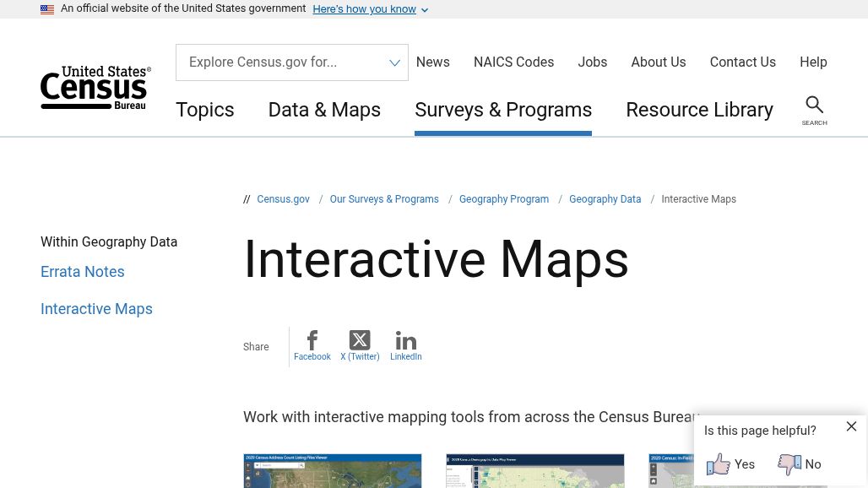
Task: Click the Geography Data breadcrumb
Action: coord(605,199)
